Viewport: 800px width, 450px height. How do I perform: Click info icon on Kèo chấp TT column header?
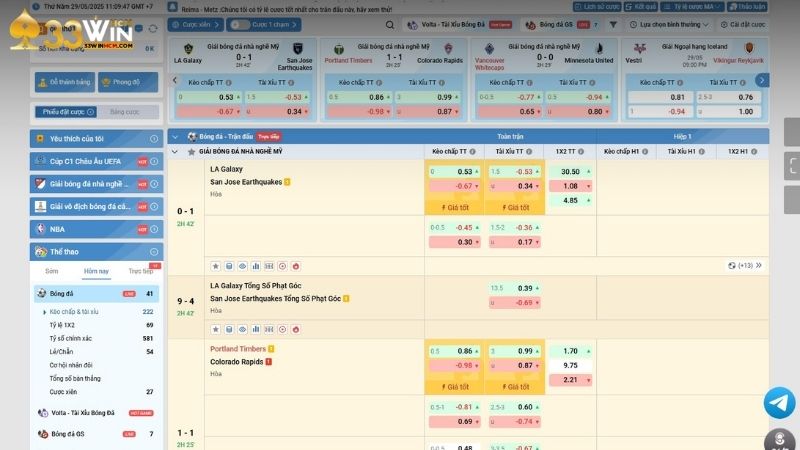[472, 152]
